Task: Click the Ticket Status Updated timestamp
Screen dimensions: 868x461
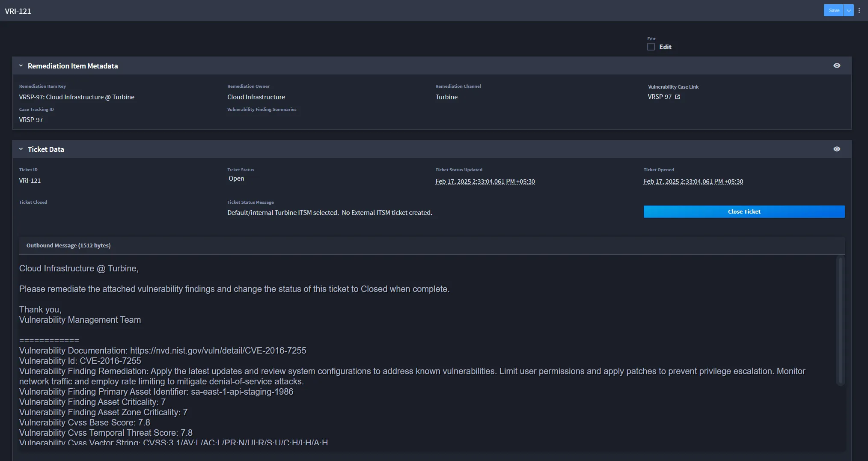Action: [485, 181]
